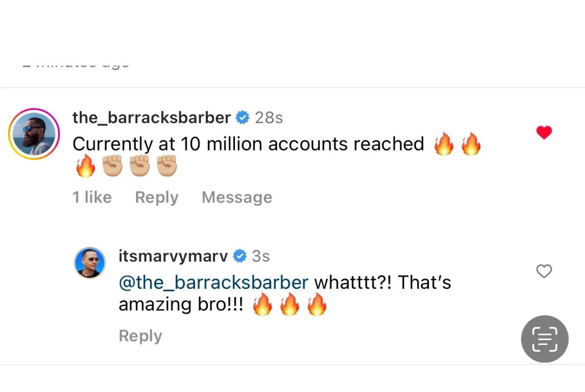
Task: Click the @the_barracksbarber mention in reply
Action: [214, 282]
